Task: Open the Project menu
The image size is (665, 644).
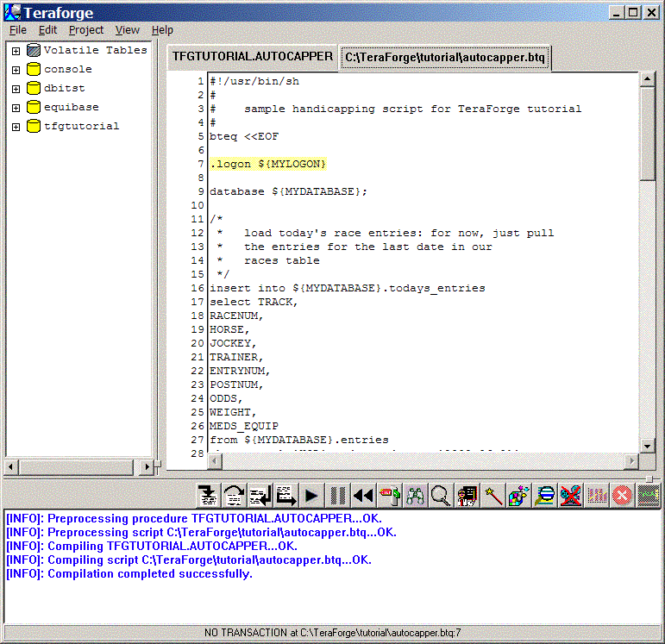Action: [86, 30]
